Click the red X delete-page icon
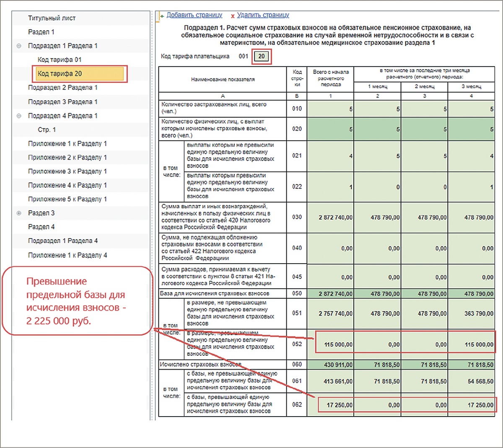This screenshot has width=503, height=448. 233,16
